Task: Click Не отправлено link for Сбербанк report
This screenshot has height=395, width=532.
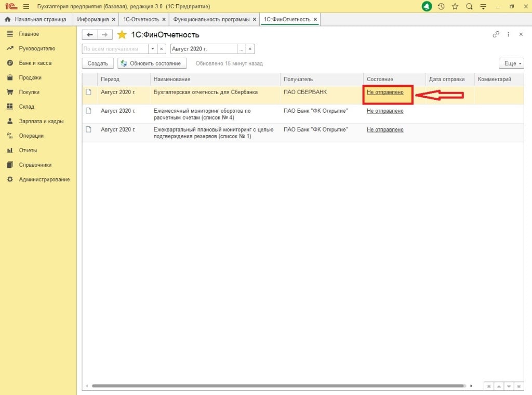Action: 385,93
